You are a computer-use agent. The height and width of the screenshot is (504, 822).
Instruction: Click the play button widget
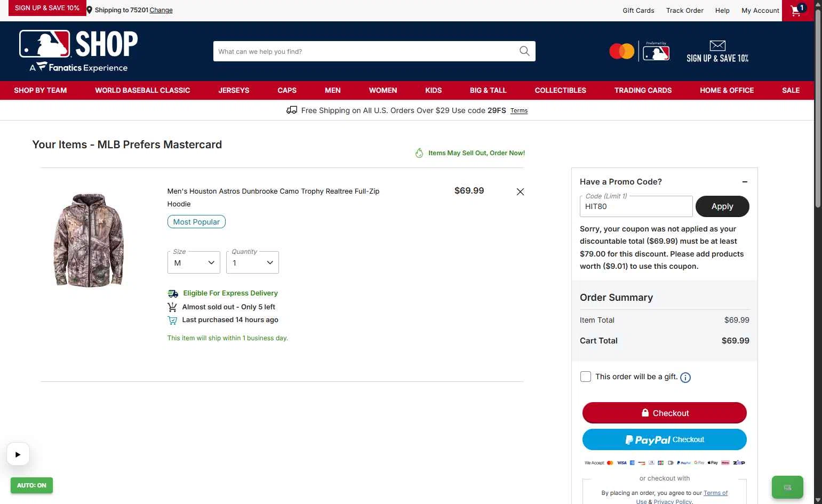(x=18, y=454)
